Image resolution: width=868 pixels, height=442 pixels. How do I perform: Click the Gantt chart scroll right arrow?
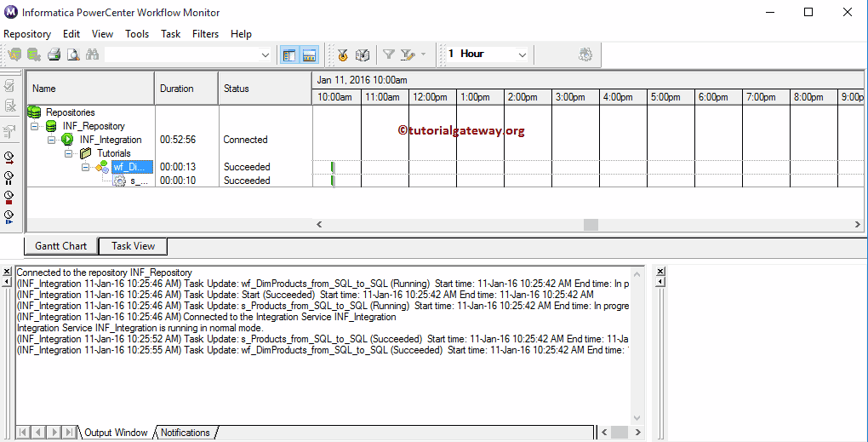[857, 224]
